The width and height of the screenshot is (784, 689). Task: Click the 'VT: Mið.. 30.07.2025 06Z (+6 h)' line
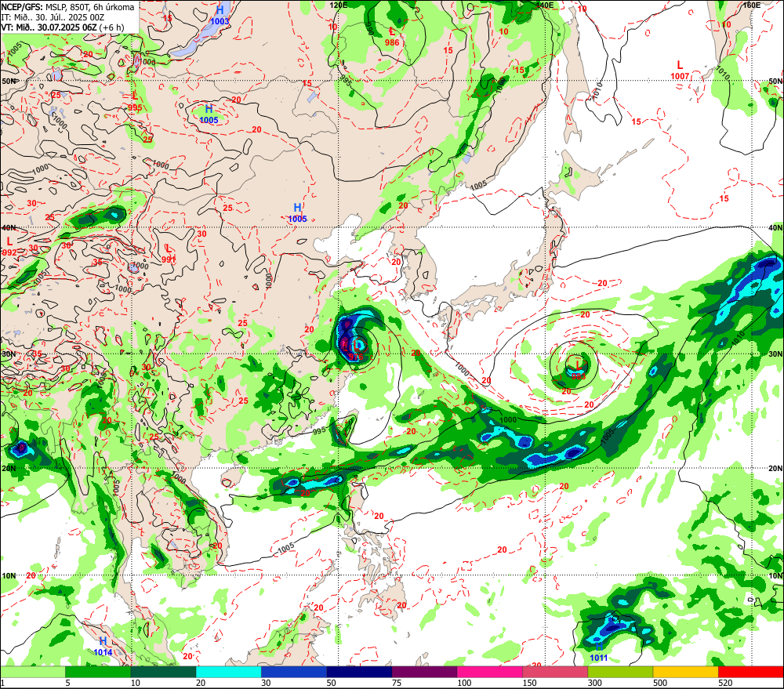pyautogui.click(x=63, y=27)
